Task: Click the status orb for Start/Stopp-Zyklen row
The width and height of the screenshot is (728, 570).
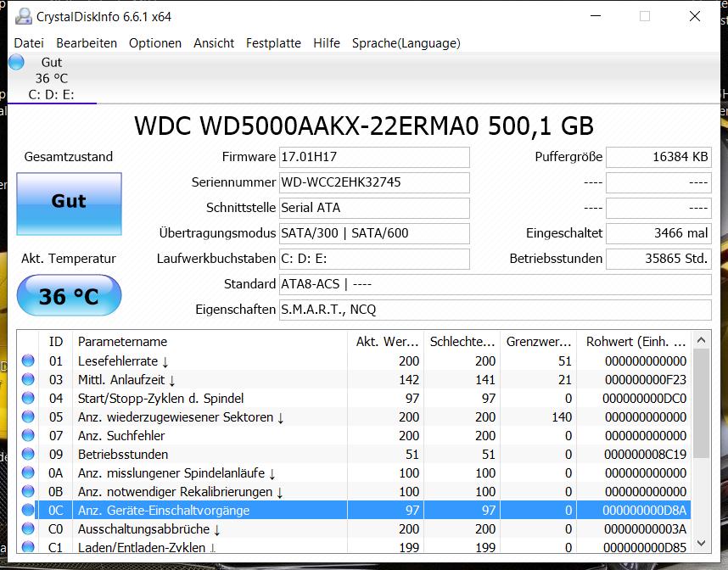Action: pyautogui.click(x=28, y=398)
